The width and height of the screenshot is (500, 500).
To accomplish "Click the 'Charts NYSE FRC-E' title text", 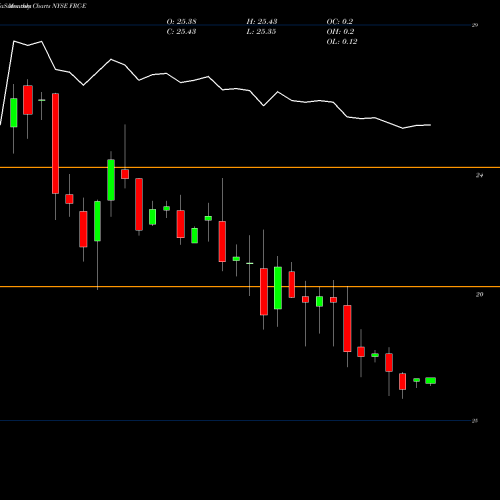I will click(59, 6).
